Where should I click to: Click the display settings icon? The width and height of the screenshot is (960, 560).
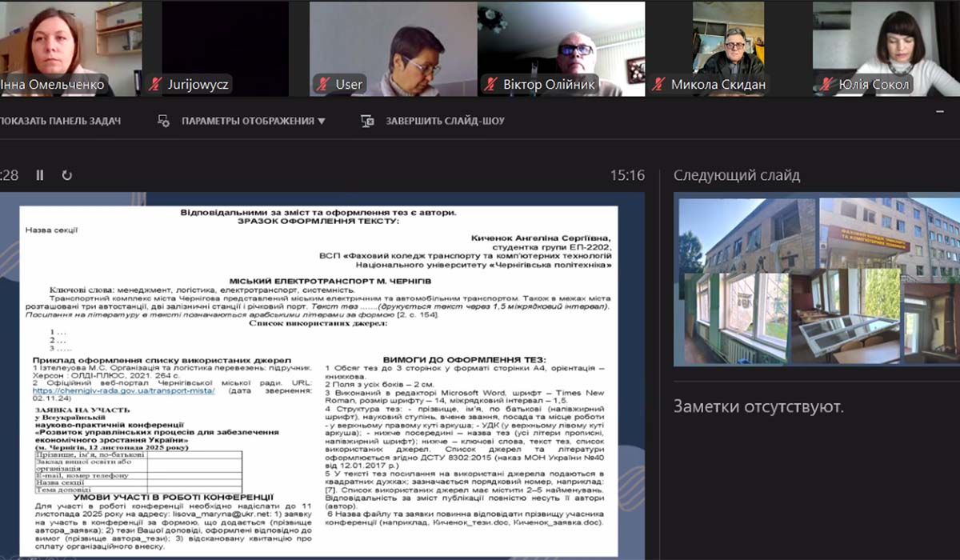click(163, 121)
